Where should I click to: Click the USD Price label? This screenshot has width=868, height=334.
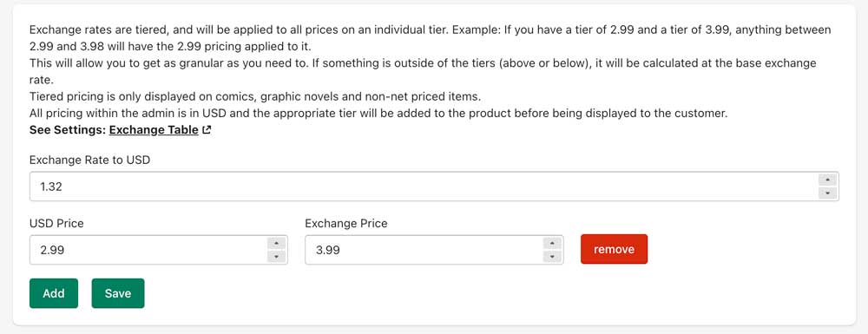(x=56, y=224)
